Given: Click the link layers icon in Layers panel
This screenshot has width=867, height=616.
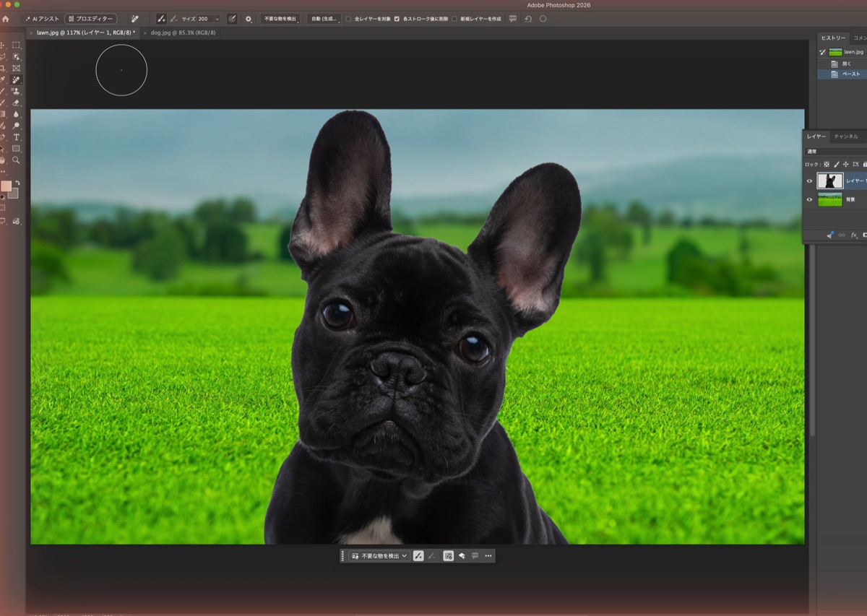Looking at the screenshot, I should click(x=842, y=235).
